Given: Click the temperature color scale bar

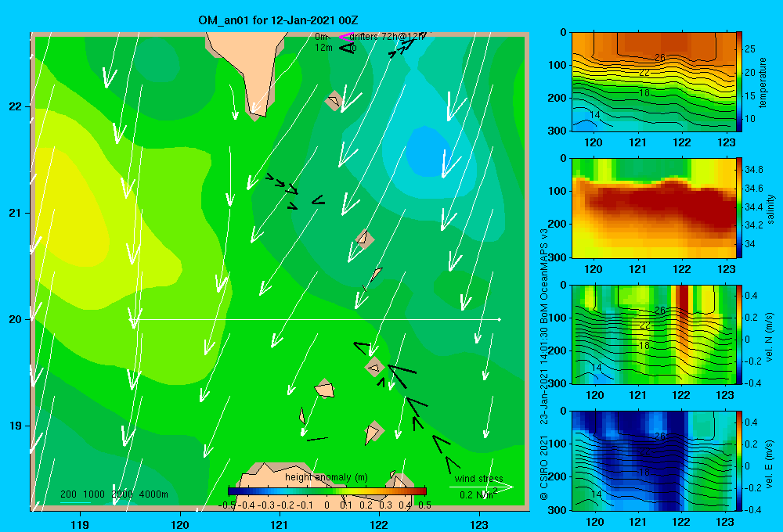Looking at the screenshot, I should (739, 82).
